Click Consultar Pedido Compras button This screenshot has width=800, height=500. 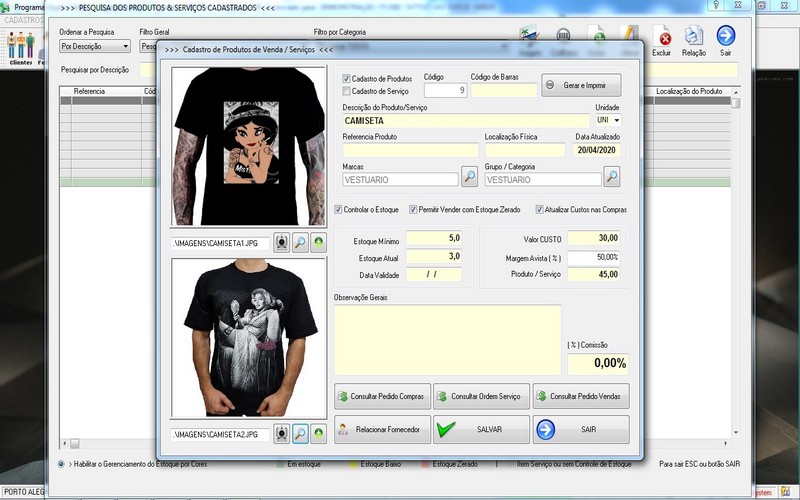point(382,396)
